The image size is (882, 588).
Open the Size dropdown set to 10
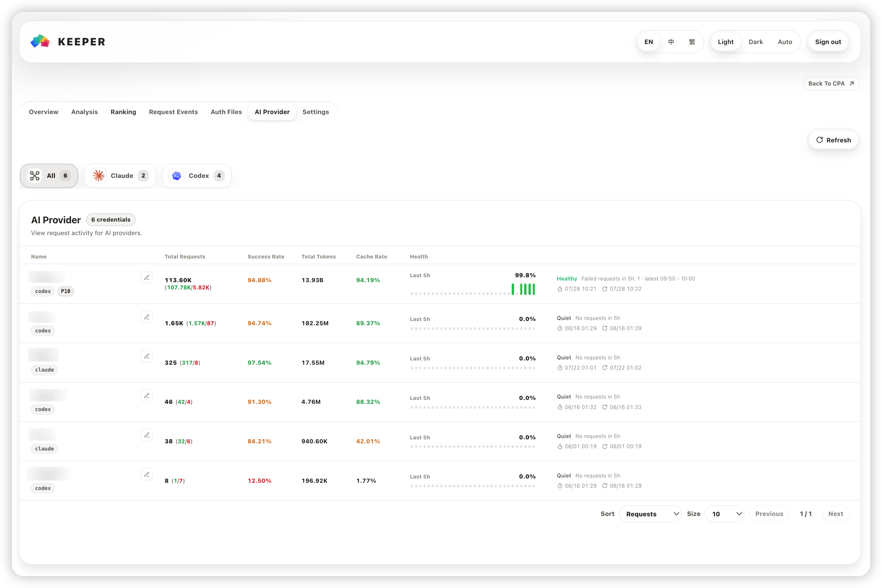click(x=724, y=514)
